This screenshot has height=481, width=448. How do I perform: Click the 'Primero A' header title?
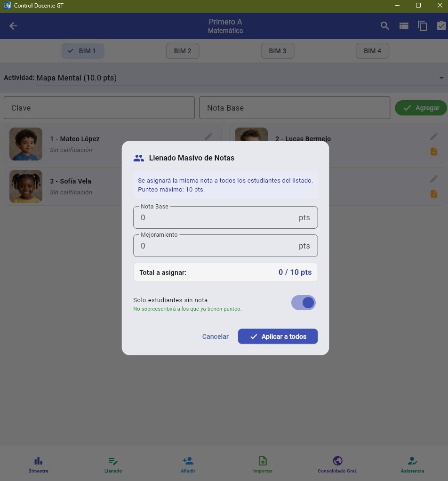tap(225, 22)
